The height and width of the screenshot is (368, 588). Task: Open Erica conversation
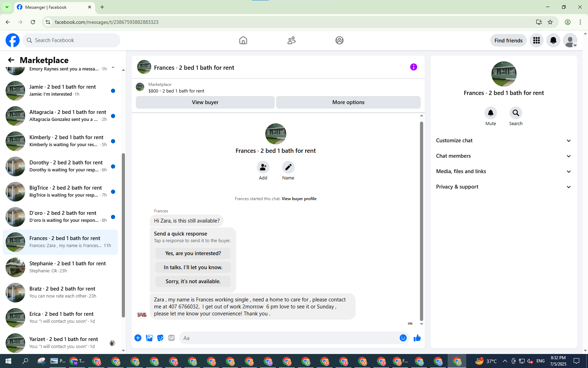(61, 318)
